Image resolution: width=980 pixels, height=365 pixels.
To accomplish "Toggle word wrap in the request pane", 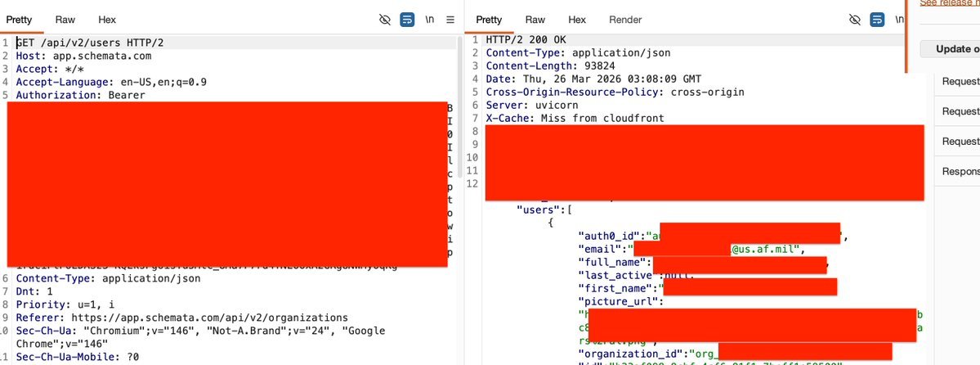I will [x=408, y=20].
